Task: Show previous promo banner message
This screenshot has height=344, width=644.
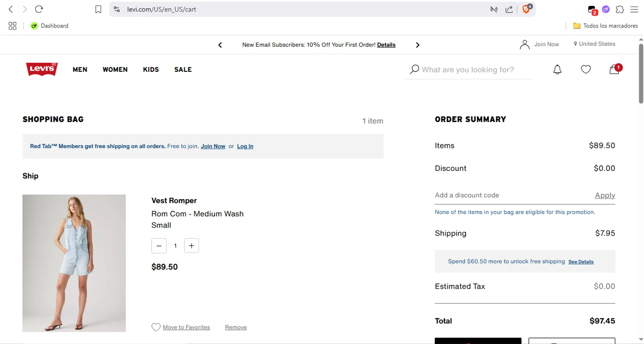Action: [220, 45]
